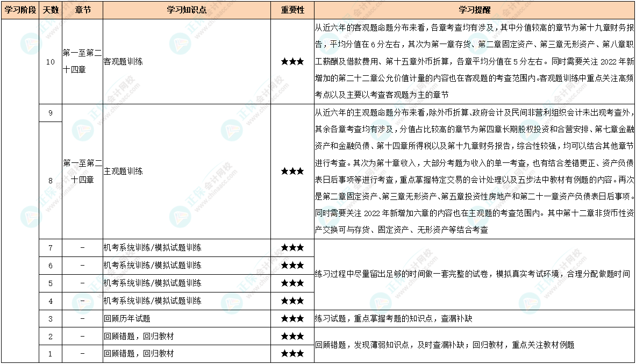The width and height of the screenshot is (636, 364).
Task: Click the star rating in the day 1 row
Action: (x=292, y=353)
